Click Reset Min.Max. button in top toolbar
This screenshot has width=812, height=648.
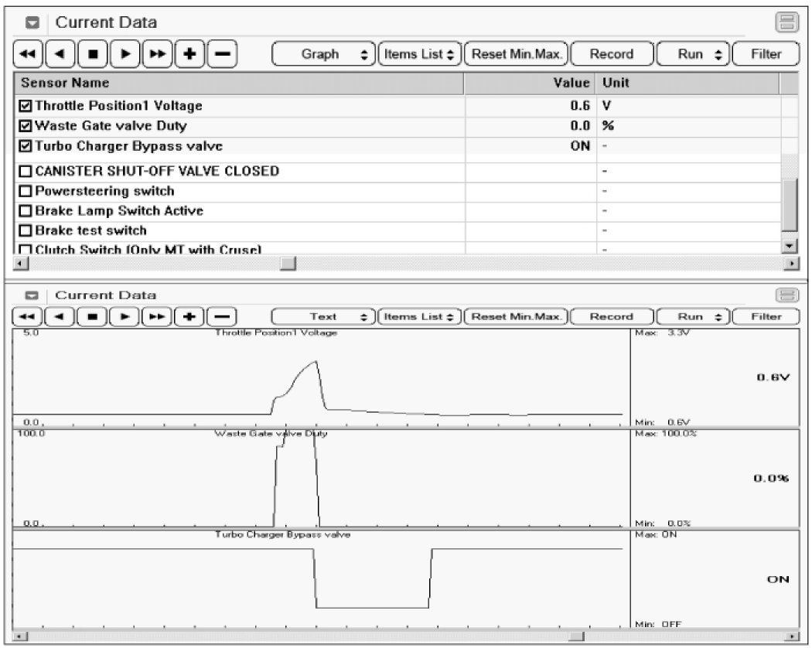tap(516, 54)
